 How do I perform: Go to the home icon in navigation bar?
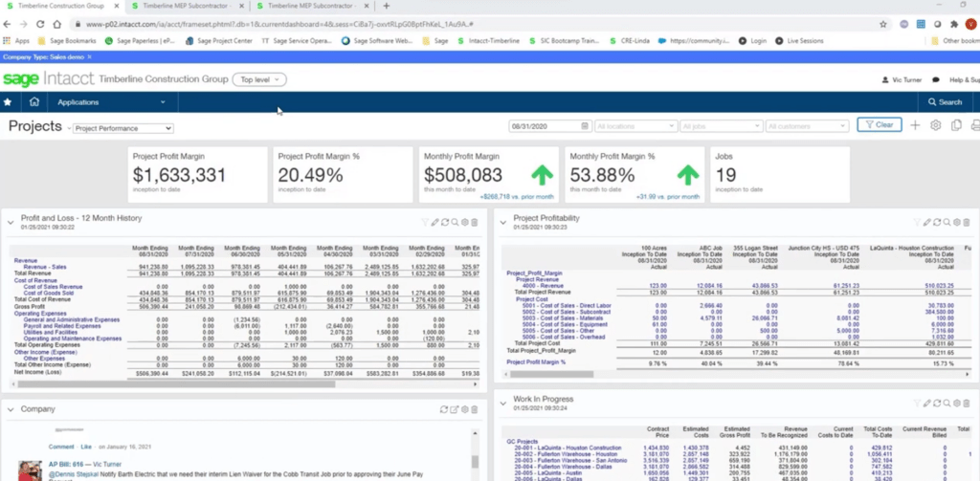click(34, 101)
